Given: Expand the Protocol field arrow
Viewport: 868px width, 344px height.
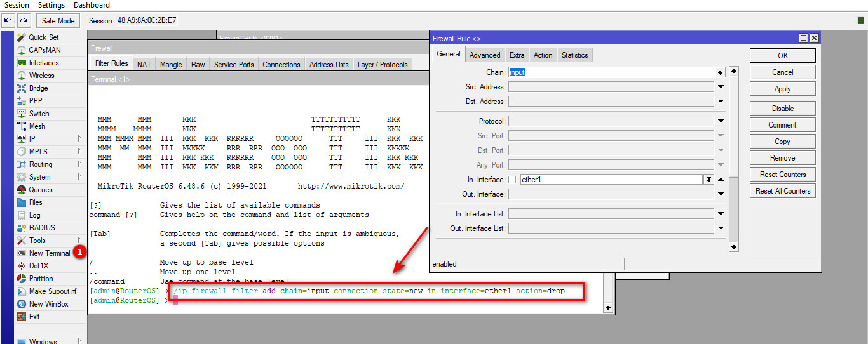Looking at the screenshot, I should click(x=721, y=121).
